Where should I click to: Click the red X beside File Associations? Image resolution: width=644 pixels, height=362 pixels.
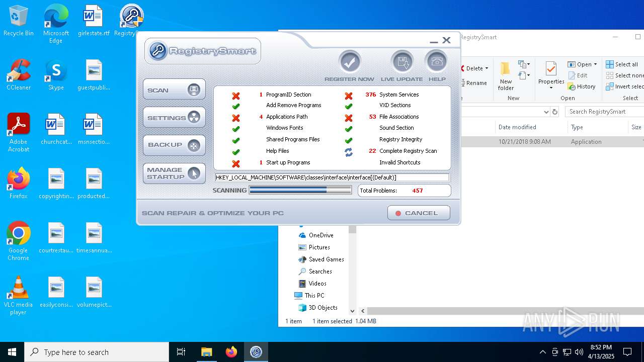click(348, 118)
